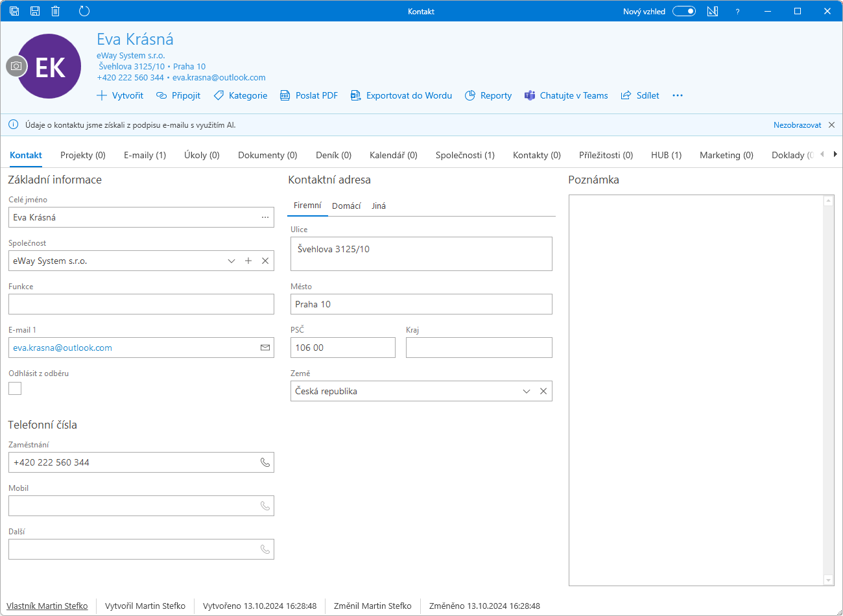
Task: Click into the Funkce field
Action: 141,304
